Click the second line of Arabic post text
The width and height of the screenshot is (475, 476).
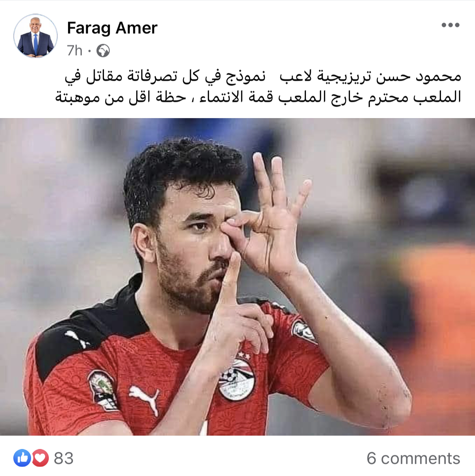258,97
